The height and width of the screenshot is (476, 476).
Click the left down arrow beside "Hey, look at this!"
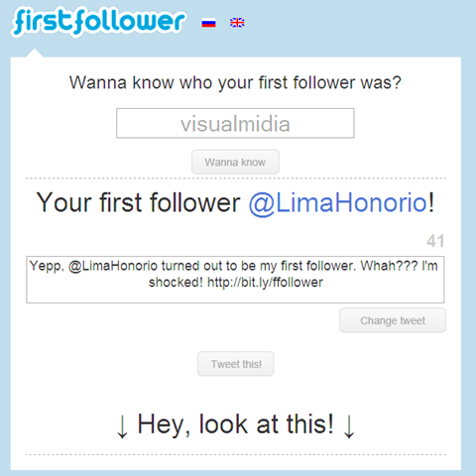[122, 426]
